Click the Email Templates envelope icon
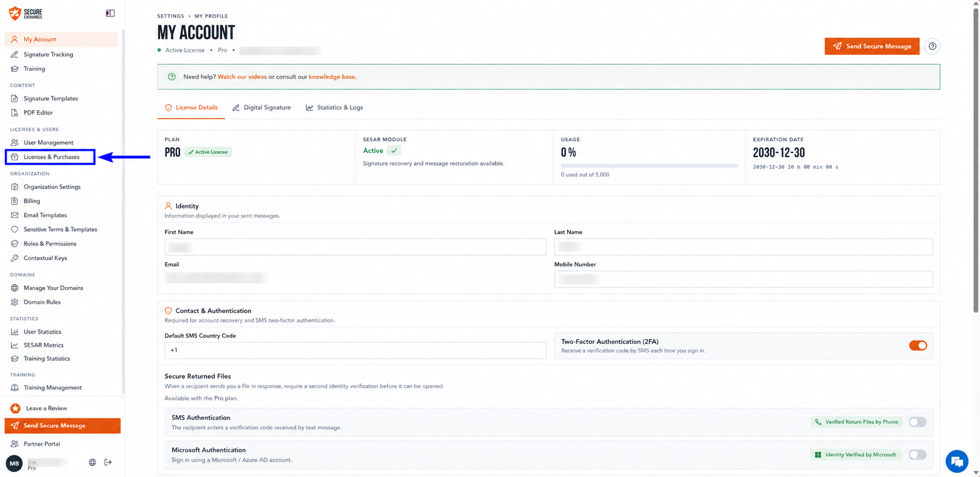Screen dimensions: 980x477 tap(15, 215)
